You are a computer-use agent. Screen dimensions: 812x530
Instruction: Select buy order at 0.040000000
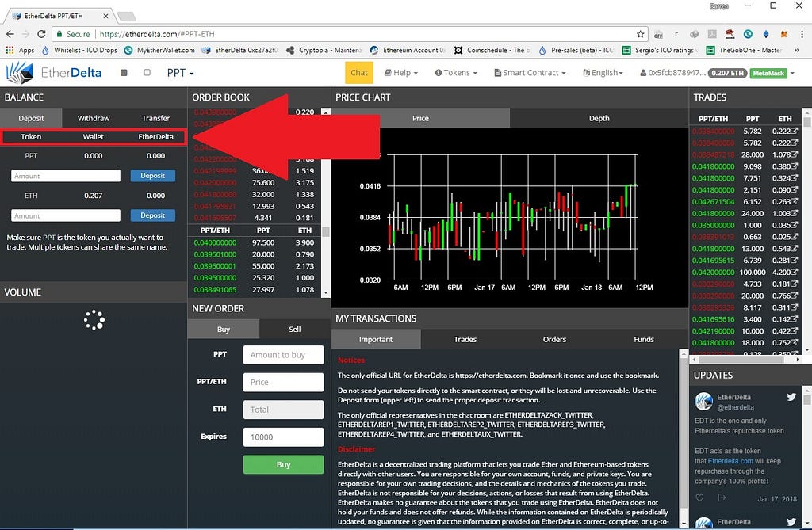(254, 242)
